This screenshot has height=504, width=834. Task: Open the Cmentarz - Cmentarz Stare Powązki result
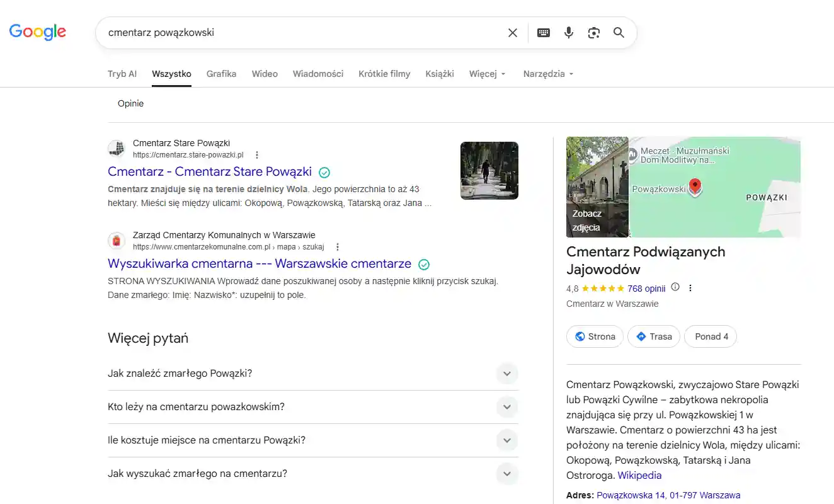(x=210, y=171)
